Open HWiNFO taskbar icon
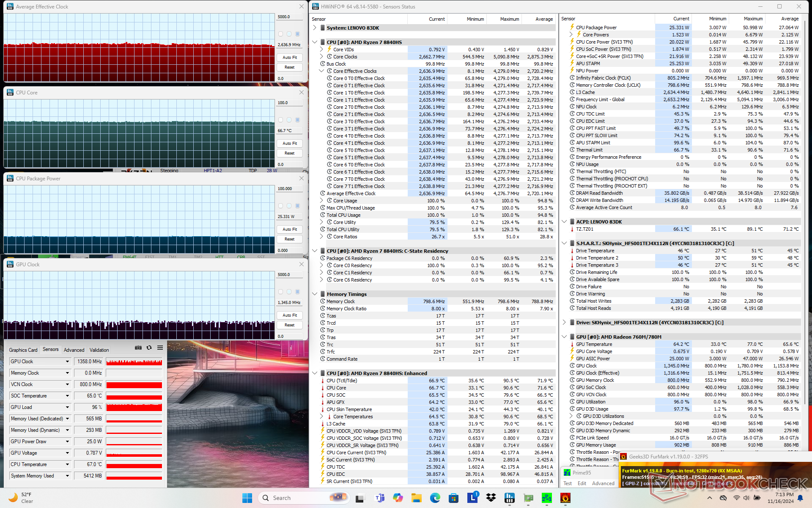The image size is (812, 508). 510,498
